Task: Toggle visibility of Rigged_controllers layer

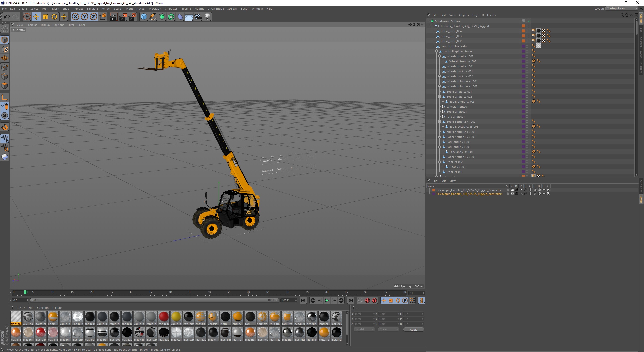Action: point(512,194)
